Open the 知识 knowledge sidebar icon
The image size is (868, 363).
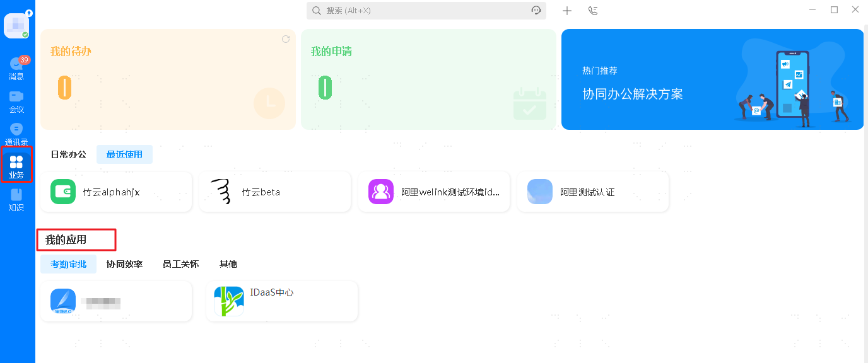[16, 199]
